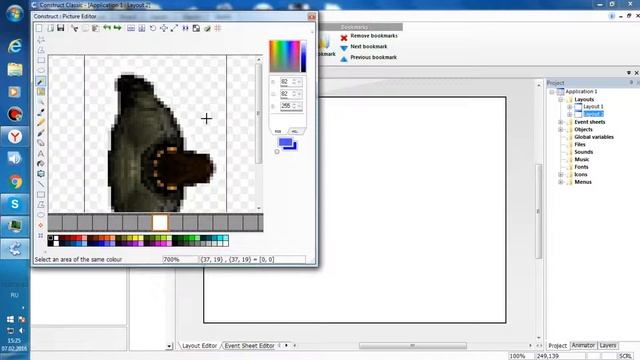The image size is (640, 360).
Task: Expand the Menus folder
Action: [561, 182]
